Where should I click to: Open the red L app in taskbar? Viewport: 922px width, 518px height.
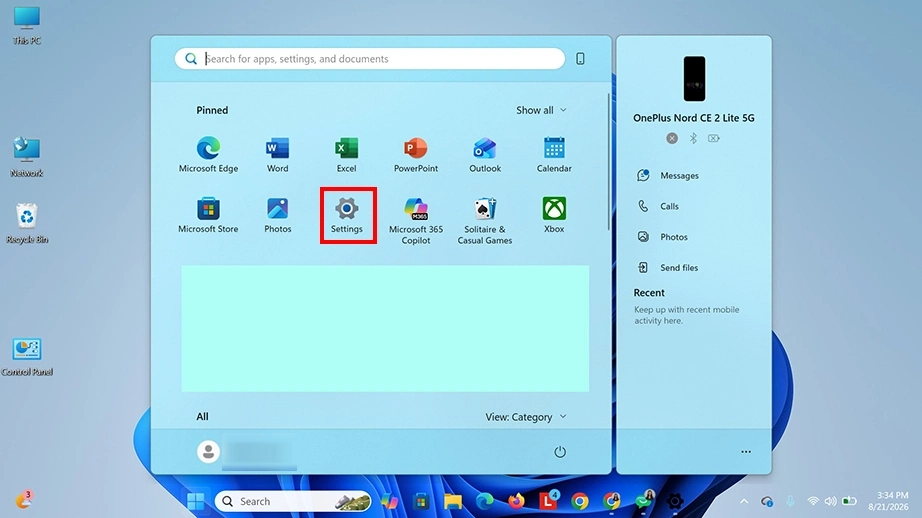point(549,500)
